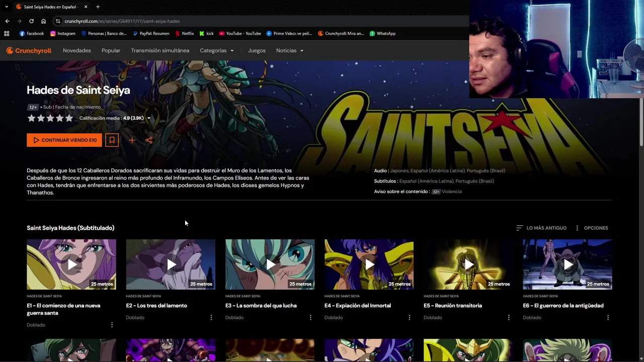Rate the series with the first star

click(x=31, y=118)
